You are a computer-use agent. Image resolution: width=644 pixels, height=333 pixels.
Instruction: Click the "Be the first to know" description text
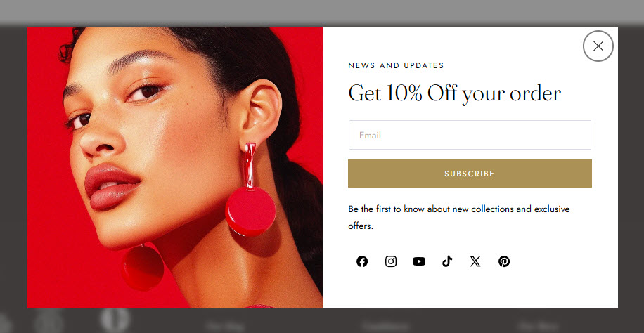click(459, 217)
